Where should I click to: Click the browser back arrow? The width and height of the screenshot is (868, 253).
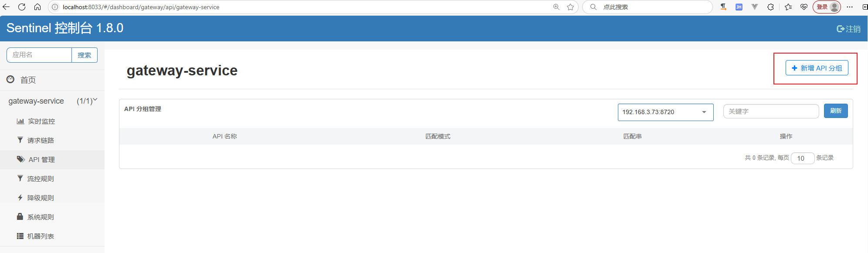pos(6,7)
